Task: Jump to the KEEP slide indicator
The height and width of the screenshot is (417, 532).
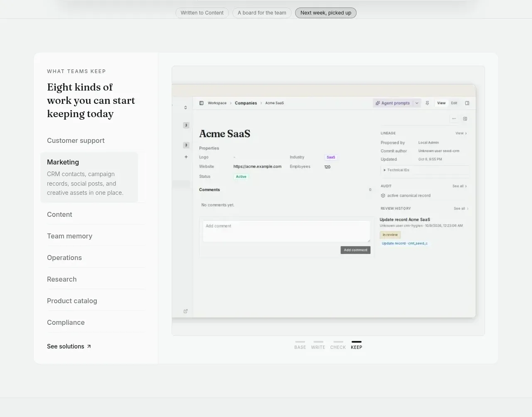Action: 357,345
